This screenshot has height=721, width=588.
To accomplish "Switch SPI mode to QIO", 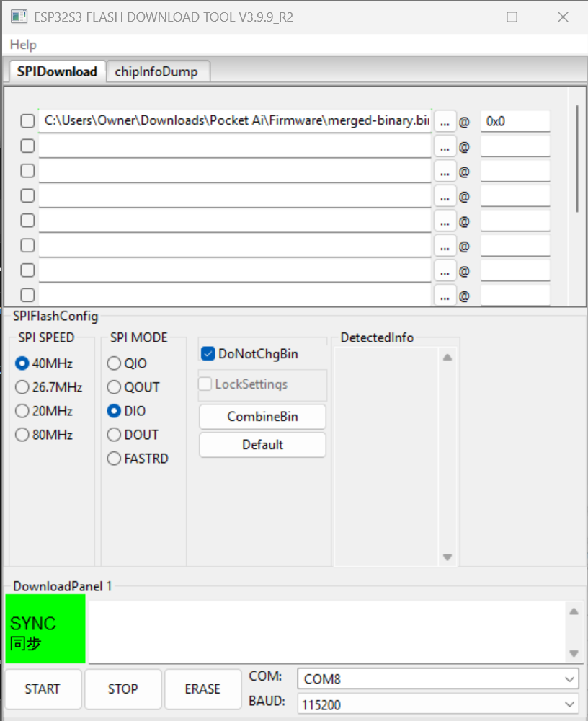I will click(113, 363).
